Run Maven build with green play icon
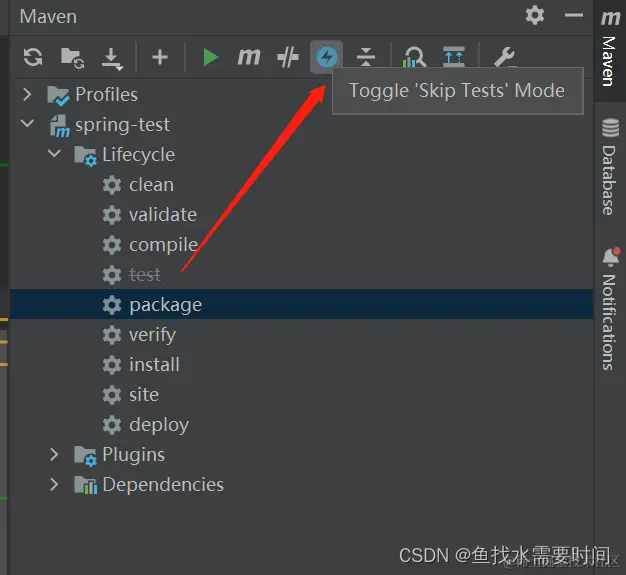The image size is (626, 575). [210, 57]
